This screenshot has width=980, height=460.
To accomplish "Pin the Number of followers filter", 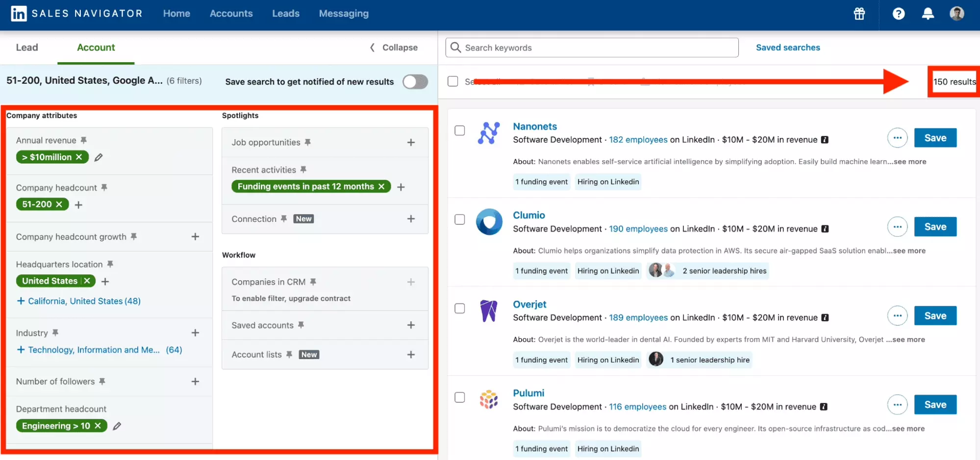I will point(102,381).
